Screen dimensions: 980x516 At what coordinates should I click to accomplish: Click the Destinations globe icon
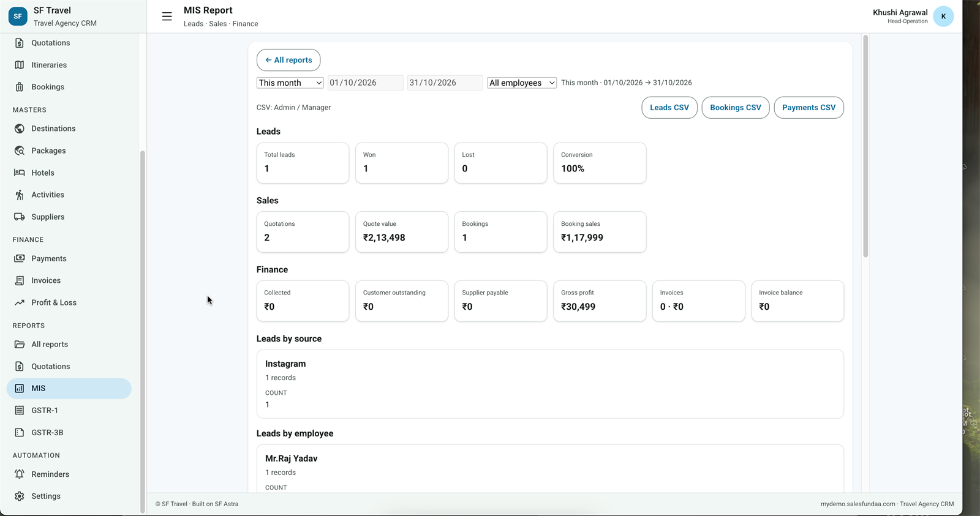[x=20, y=129]
